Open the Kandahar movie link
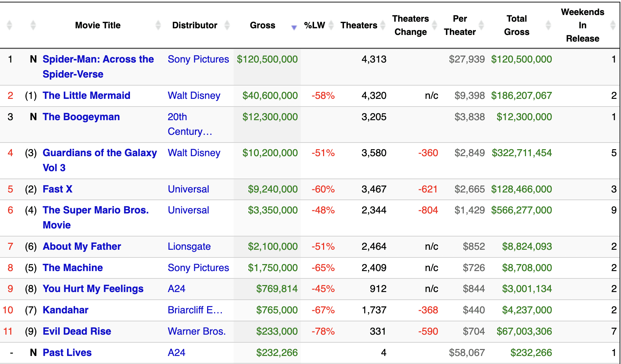Screen dimensions: 621x364 pos(65,310)
